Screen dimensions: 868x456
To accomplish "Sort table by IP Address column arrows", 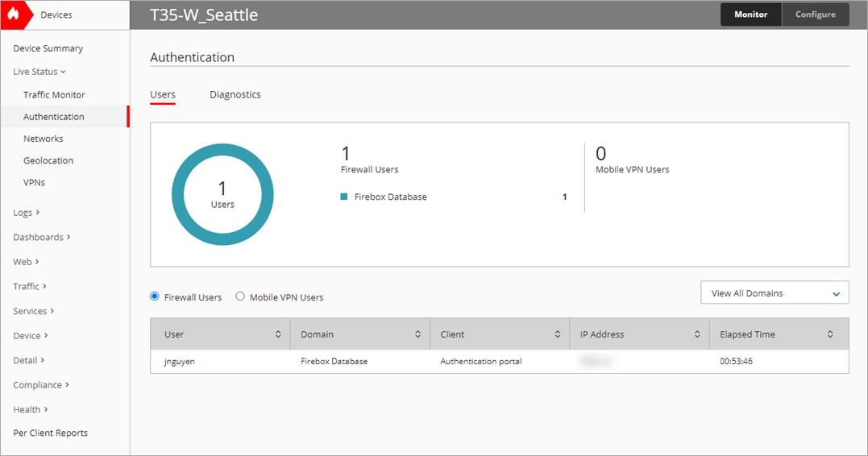I will coord(697,334).
